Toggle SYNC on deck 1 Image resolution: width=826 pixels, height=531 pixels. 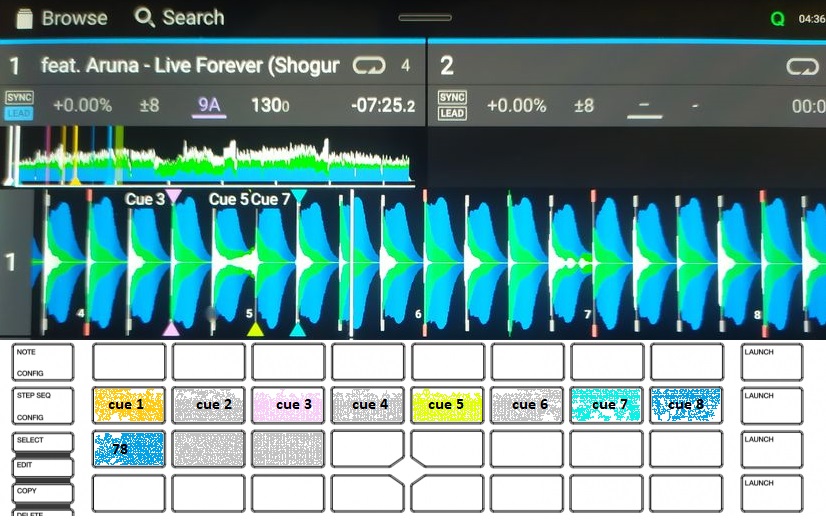click(x=19, y=98)
